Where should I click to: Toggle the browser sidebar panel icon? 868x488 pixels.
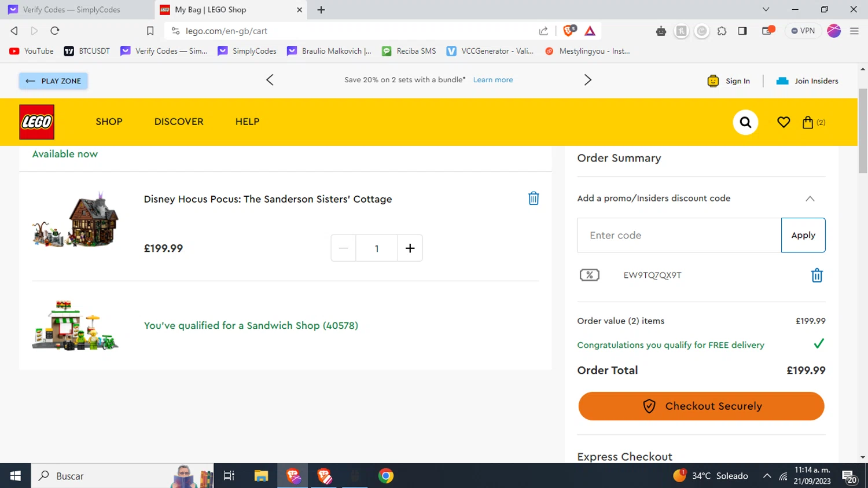pos(742,31)
